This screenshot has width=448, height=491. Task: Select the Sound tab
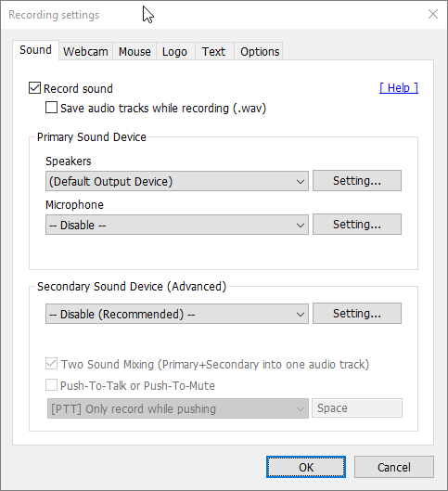point(35,50)
